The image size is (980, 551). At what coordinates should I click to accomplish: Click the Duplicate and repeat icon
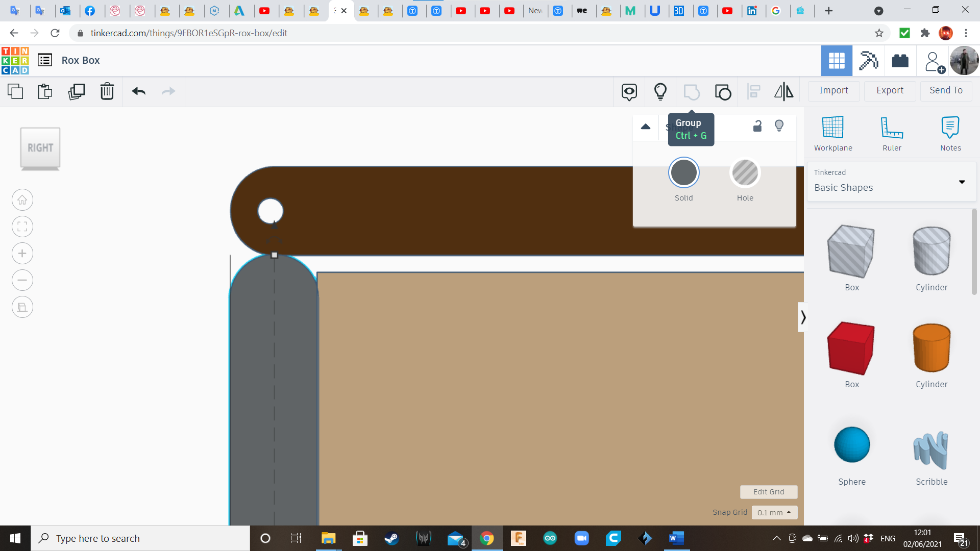pos(77,91)
